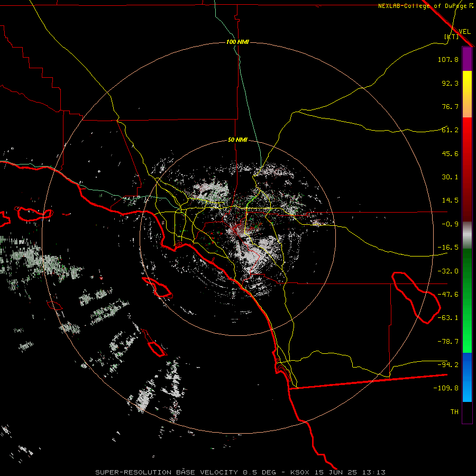Click the 50 NMI range ring label

(x=237, y=140)
